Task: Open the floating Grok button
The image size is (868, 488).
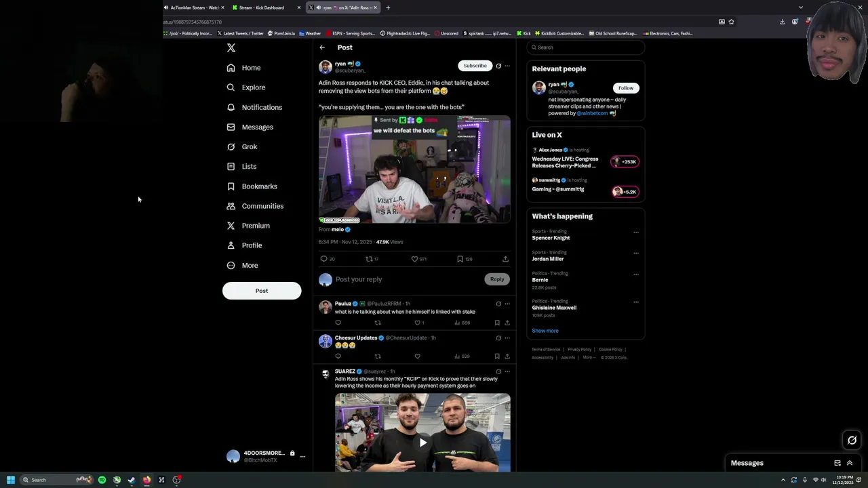Action: [x=852, y=441]
